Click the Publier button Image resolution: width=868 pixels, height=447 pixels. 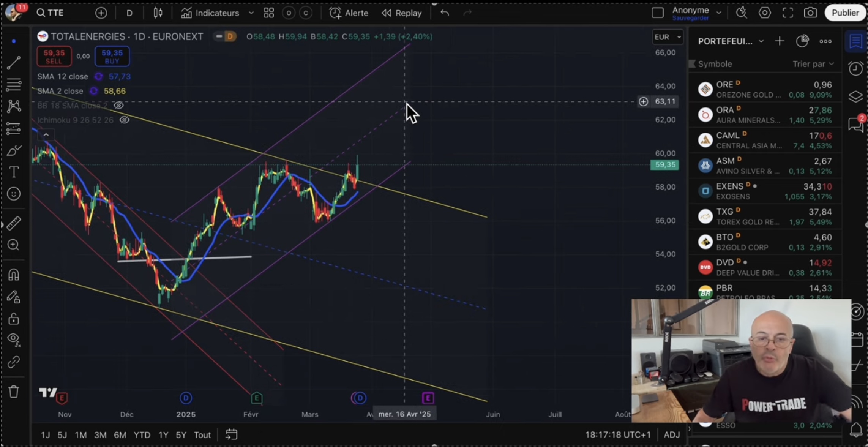(x=845, y=13)
